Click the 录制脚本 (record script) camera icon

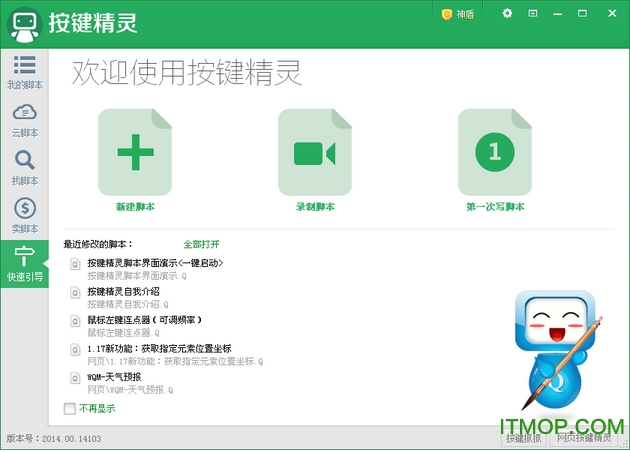(x=315, y=153)
